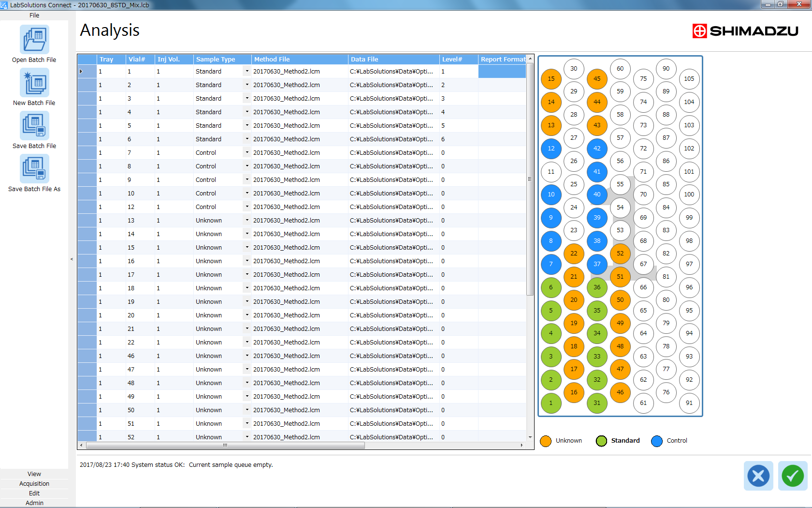The image size is (812, 508).
Task: Select empty vial position 75 in tray
Action: coord(643,79)
